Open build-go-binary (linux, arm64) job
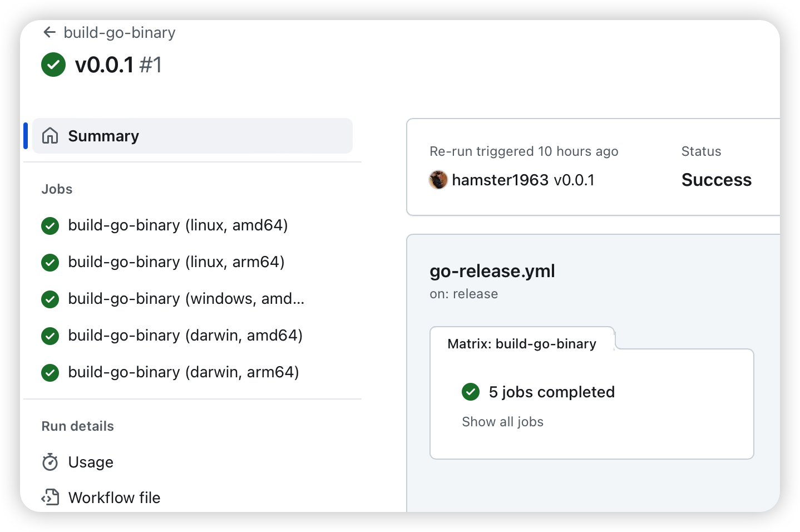Viewport: 800px width, 532px height. tap(176, 262)
